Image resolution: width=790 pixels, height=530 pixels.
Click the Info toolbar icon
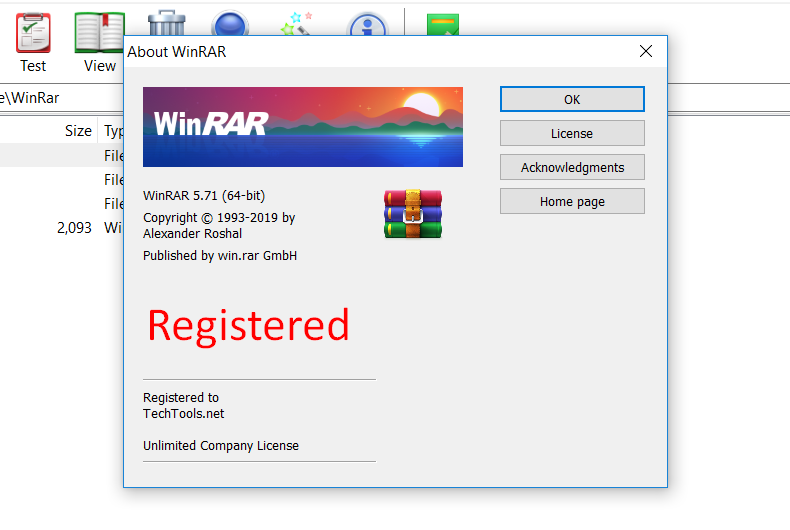[x=367, y=24]
